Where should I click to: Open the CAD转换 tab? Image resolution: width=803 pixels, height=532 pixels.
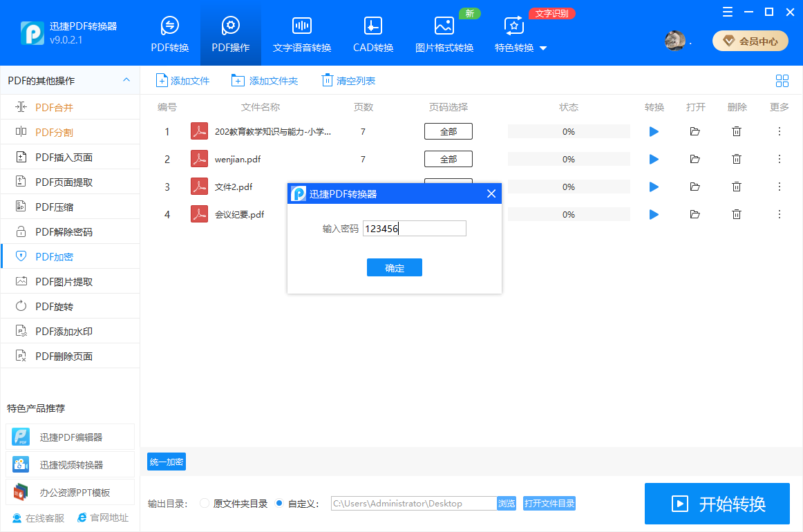point(373,35)
